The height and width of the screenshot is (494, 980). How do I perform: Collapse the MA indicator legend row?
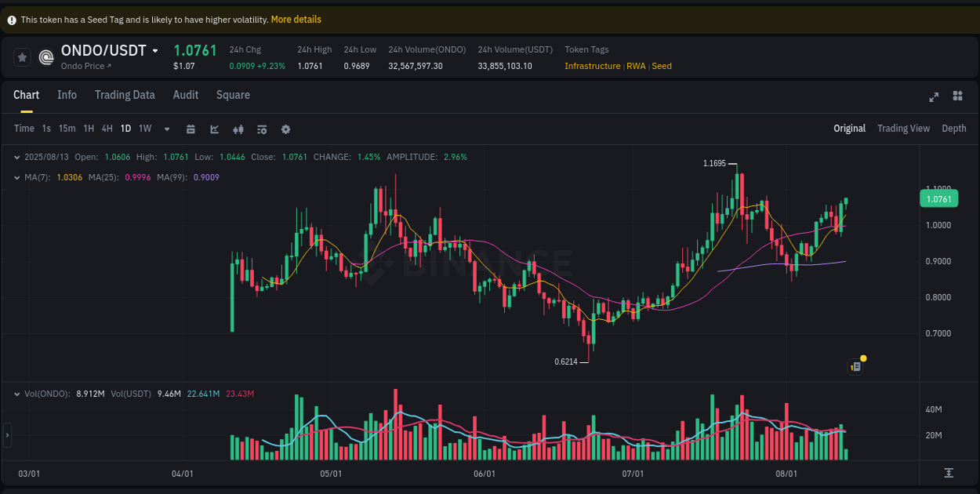17,177
